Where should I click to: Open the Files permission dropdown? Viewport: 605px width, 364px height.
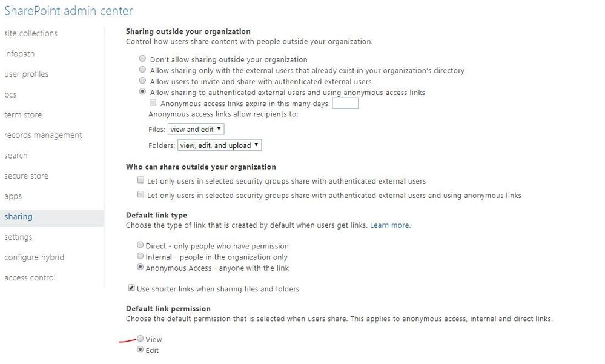pyautogui.click(x=196, y=129)
